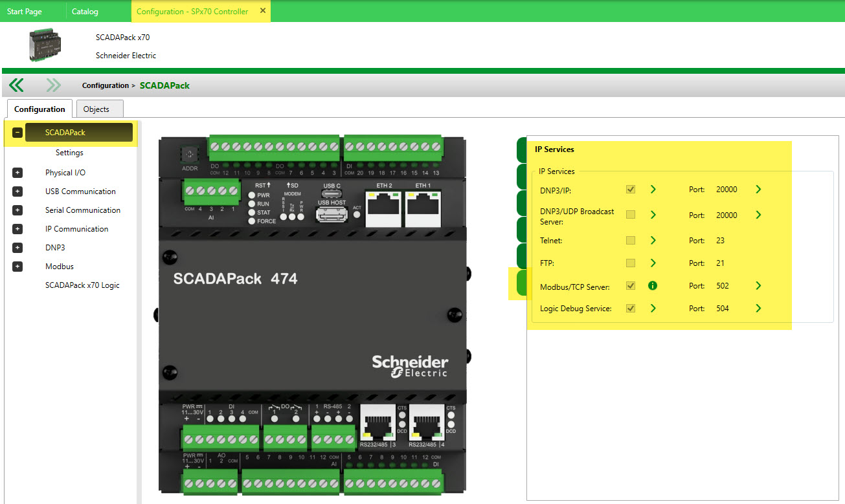Image resolution: width=845 pixels, height=504 pixels.
Task: Click the FTP port value 21
Action: click(721, 263)
